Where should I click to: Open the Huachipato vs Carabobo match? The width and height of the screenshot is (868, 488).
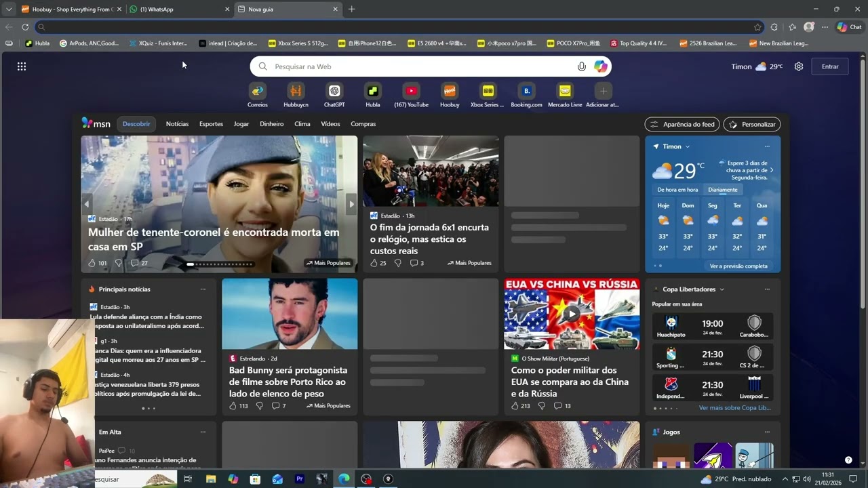[x=712, y=327]
